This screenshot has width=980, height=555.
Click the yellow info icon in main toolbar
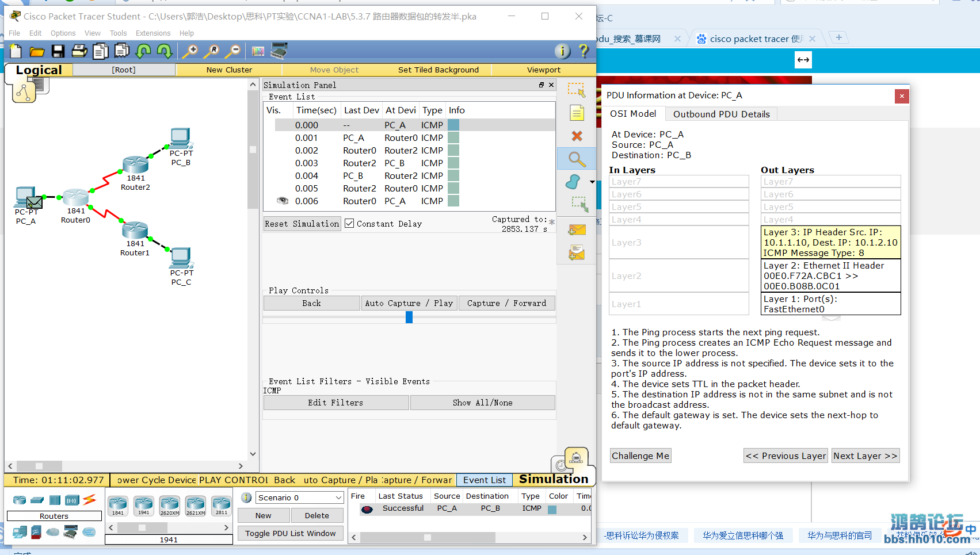[x=562, y=51]
